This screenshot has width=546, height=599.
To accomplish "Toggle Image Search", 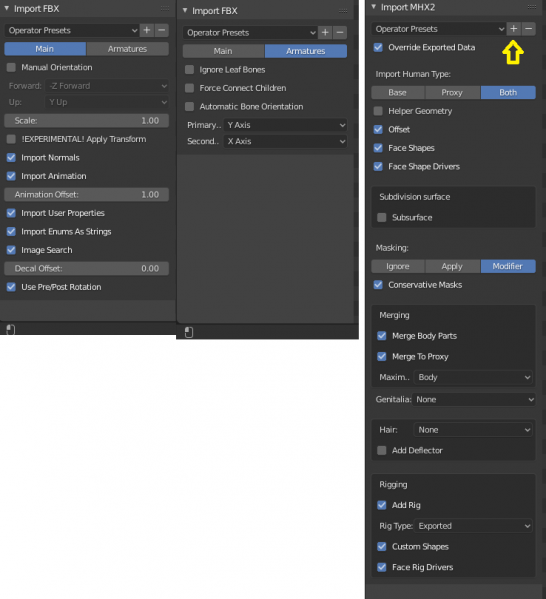I will point(11,250).
